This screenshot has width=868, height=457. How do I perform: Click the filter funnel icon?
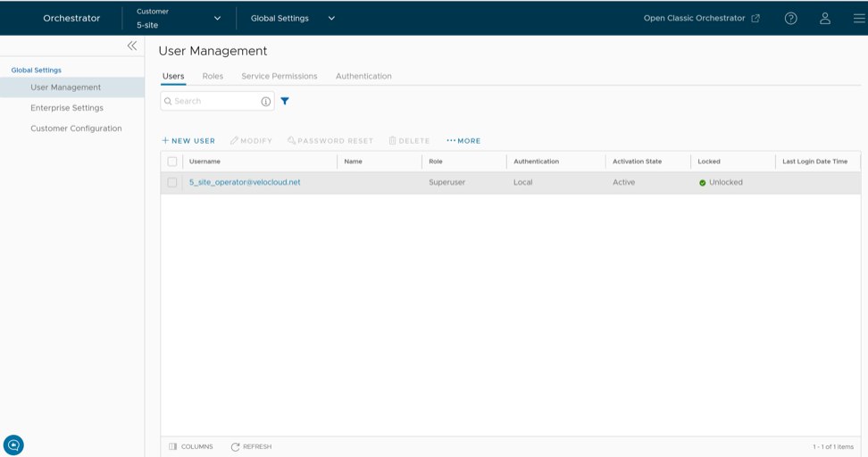pyautogui.click(x=285, y=102)
